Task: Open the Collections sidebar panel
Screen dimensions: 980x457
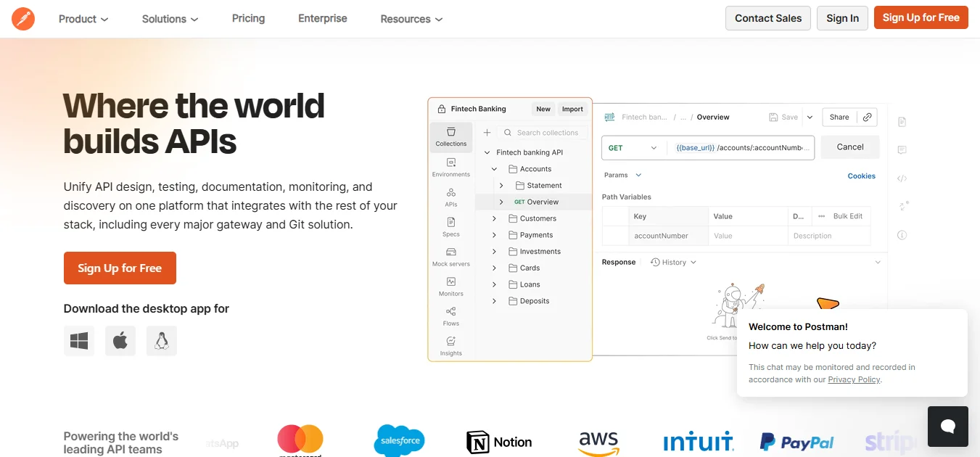Action: pos(451,137)
